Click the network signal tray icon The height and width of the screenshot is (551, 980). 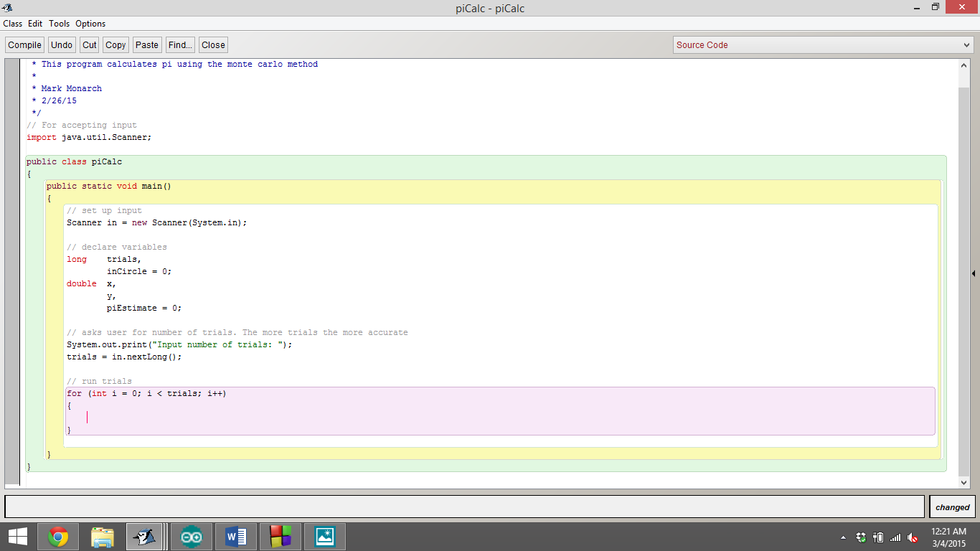click(x=895, y=537)
